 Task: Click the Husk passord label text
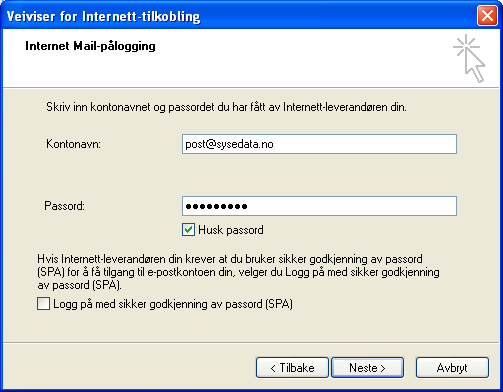tap(231, 230)
